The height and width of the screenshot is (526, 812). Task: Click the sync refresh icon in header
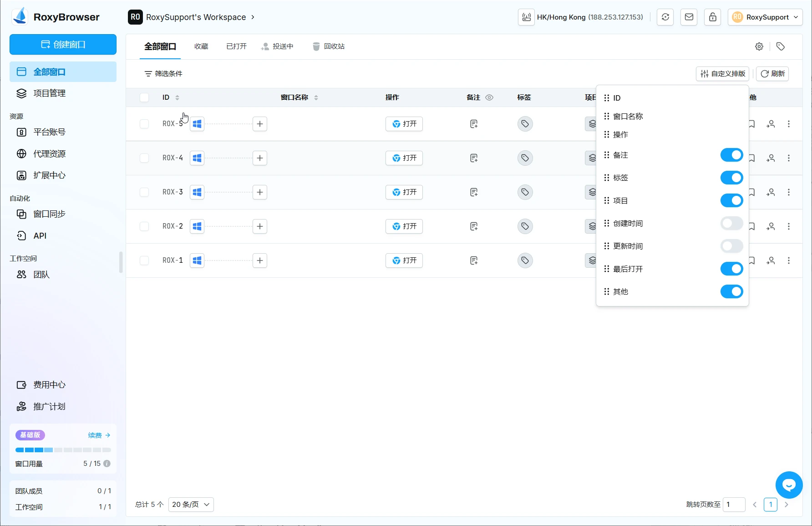[665, 17]
